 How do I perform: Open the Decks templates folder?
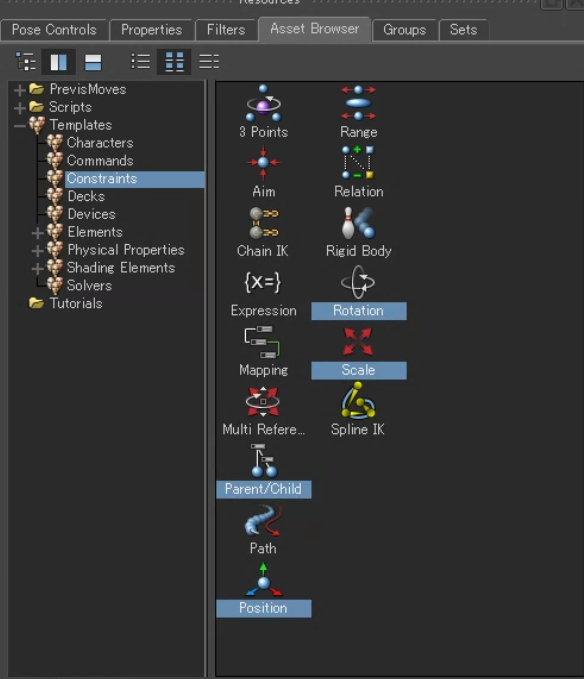pyautogui.click(x=86, y=196)
